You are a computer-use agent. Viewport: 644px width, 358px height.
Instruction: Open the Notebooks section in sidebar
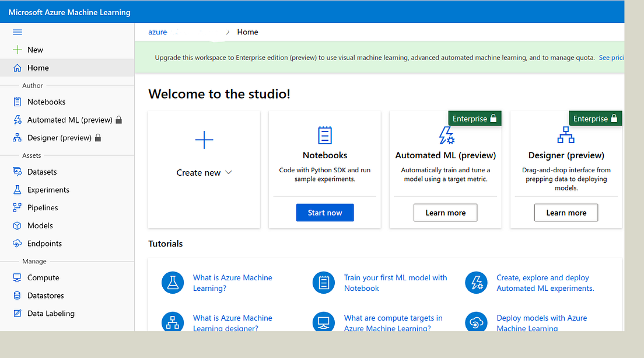45,102
